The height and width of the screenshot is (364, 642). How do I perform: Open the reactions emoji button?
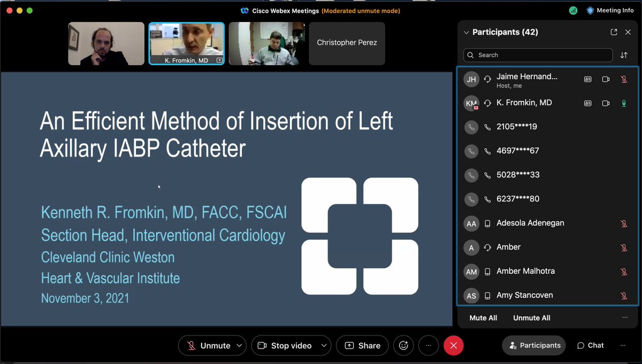403,346
